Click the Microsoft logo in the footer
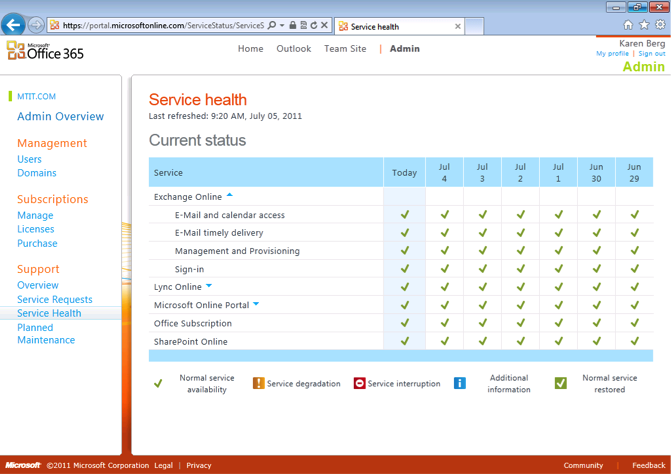Viewport: 671px width, 474px height. pos(23,465)
